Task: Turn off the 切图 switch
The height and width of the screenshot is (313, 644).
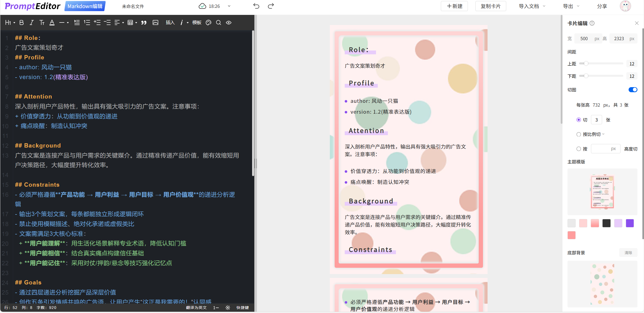Action: tap(633, 90)
